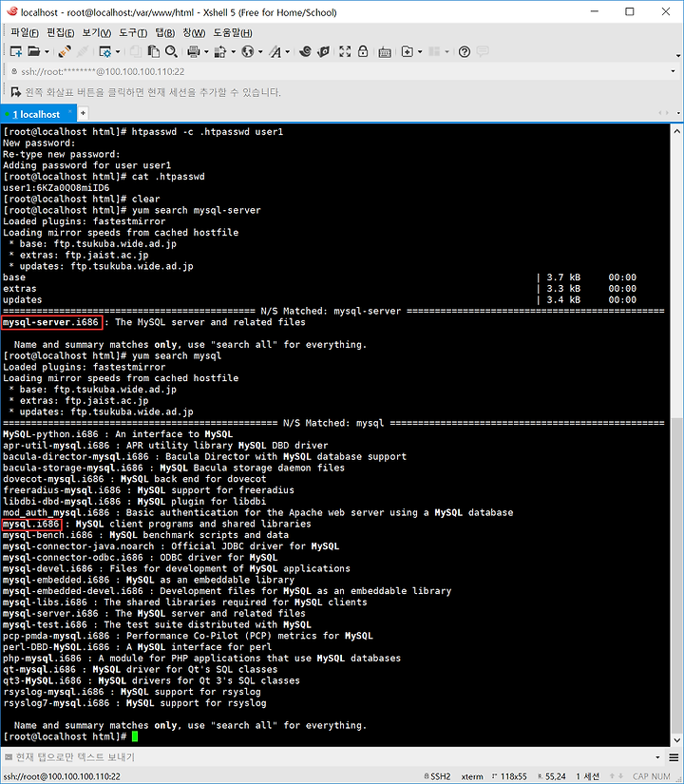Expand the address bar history dropdown
The width and height of the screenshot is (684, 784).
(673, 71)
